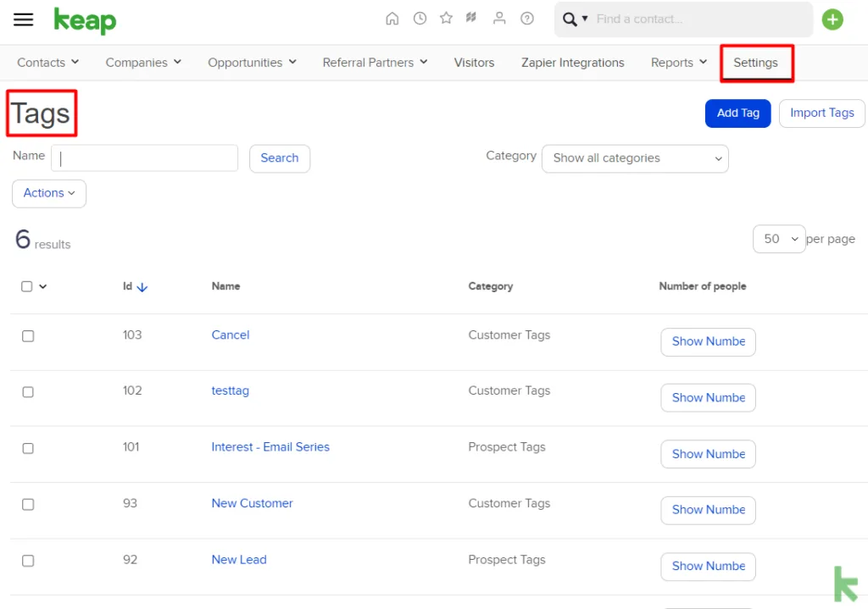This screenshot has height=609, width=868.
Task: Click the Find a contact search field
Action: 702,19
